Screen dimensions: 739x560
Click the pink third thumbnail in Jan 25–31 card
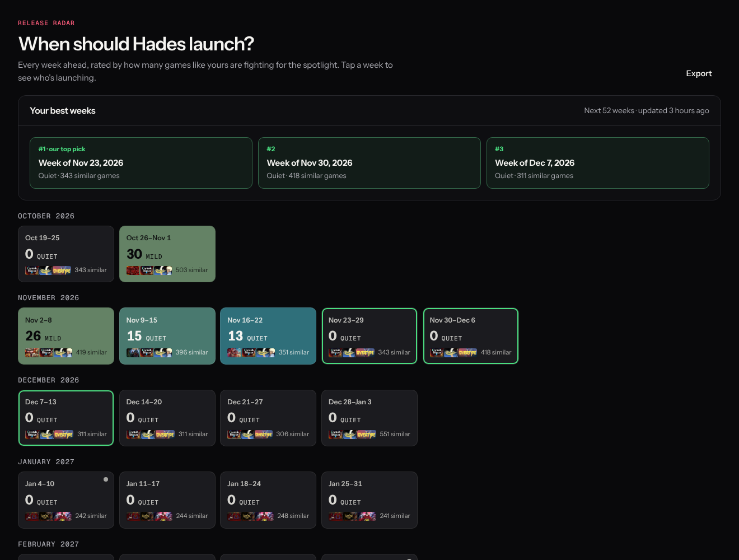(367, 516)
